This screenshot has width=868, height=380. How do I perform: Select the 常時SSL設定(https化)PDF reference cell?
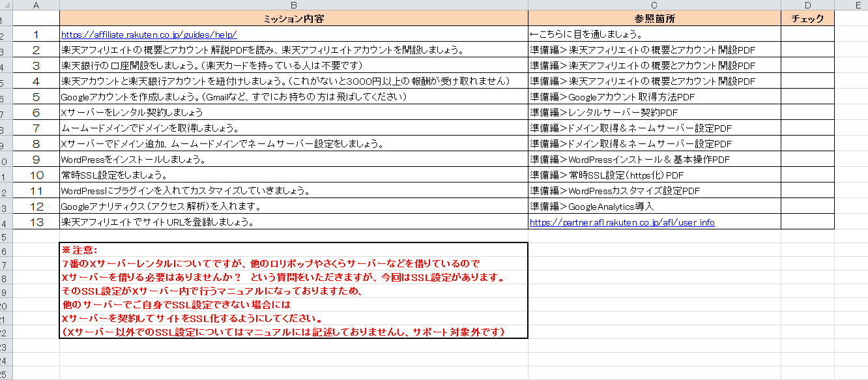[654, 175]
